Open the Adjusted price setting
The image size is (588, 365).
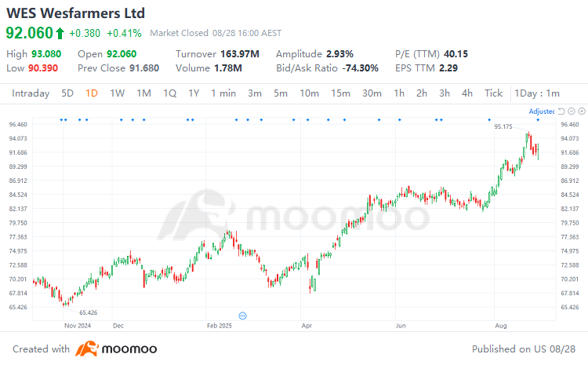pyautogui.click(x=541, y=111)
